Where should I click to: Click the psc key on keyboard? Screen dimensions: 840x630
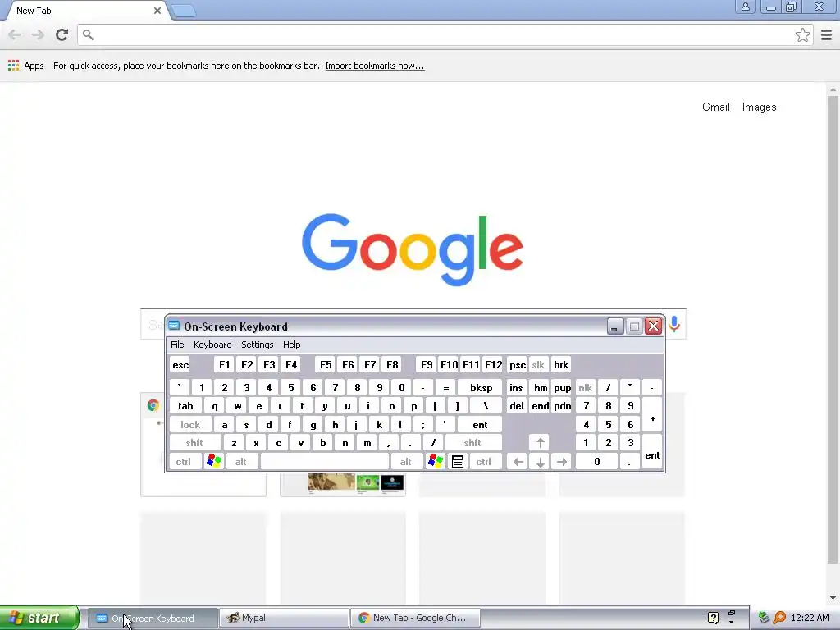[517, 365]
